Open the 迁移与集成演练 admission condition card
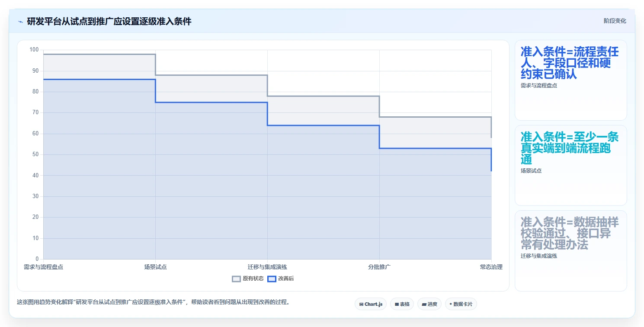This screenshot has width=644, height=327. [x=570, y=251]
